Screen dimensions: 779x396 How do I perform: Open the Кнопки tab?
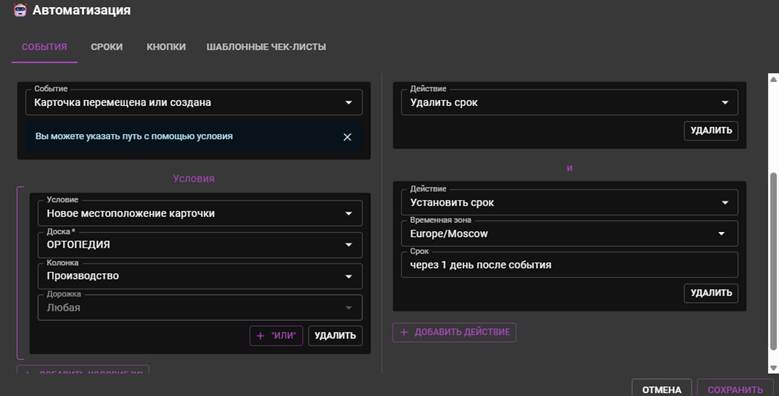point(166,47)
